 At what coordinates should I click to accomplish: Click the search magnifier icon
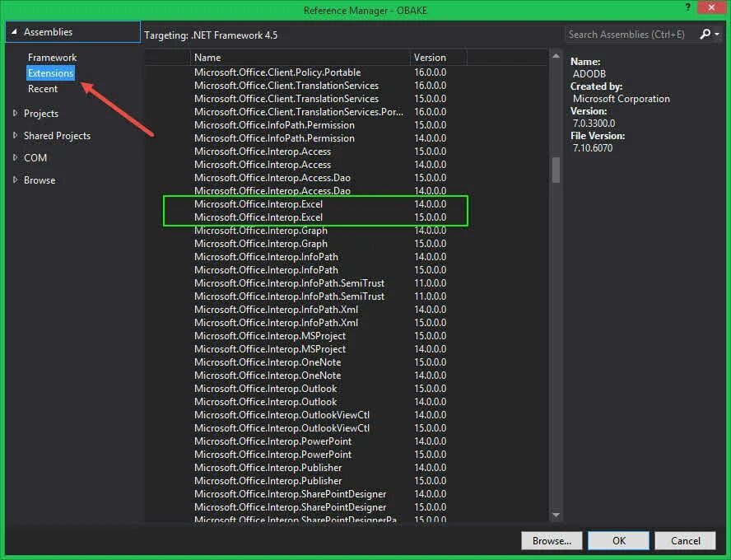[x=705, y=34]
